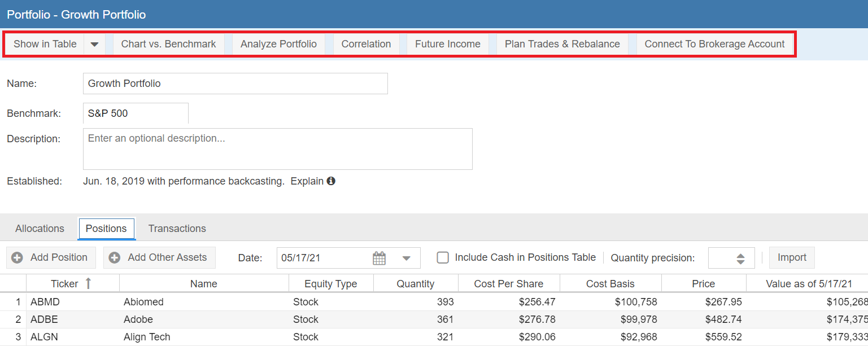This screenshot has height=346, width=868.
Task: Expand the Show in Table dropdown arrow
Action: click(94, 44)
